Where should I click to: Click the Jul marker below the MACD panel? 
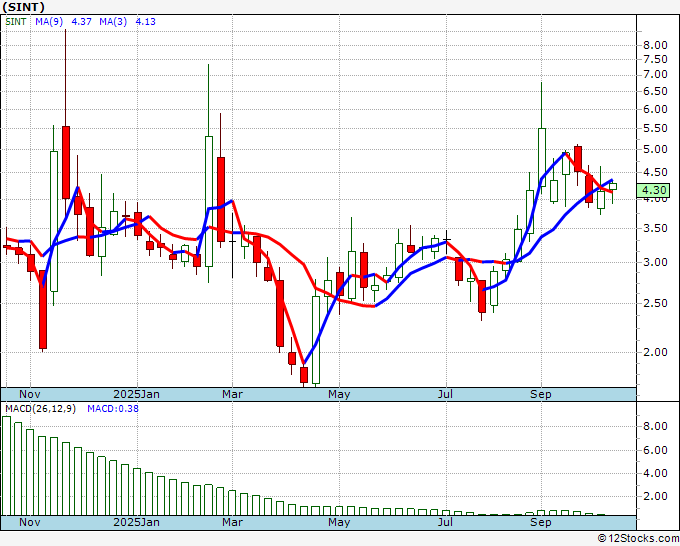(445, 522)
